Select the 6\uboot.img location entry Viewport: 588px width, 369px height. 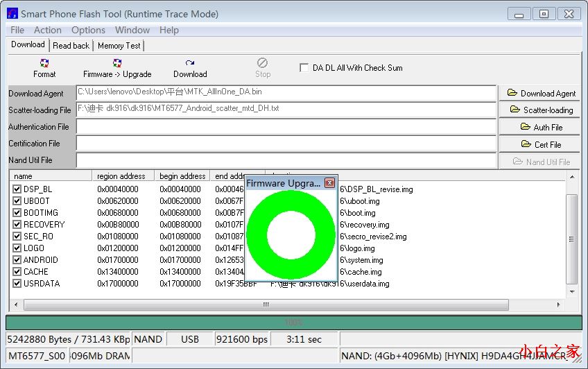(x=360, y=201)
